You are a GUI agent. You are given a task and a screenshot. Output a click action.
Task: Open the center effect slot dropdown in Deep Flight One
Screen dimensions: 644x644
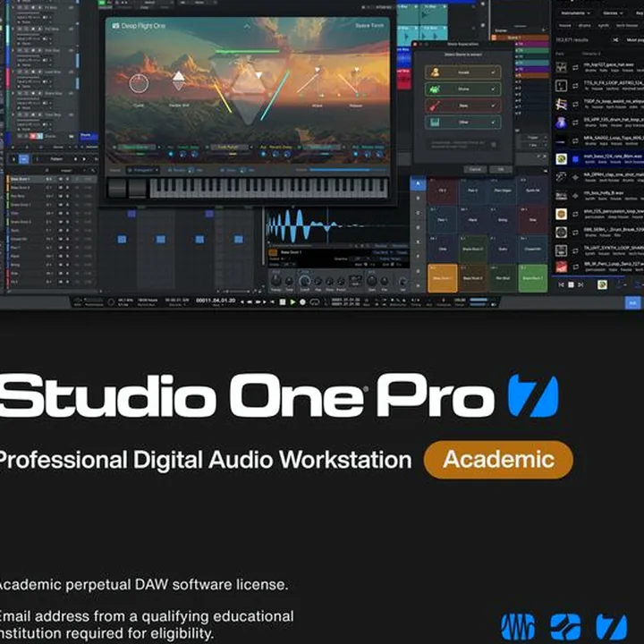click(x=232, y=147)
